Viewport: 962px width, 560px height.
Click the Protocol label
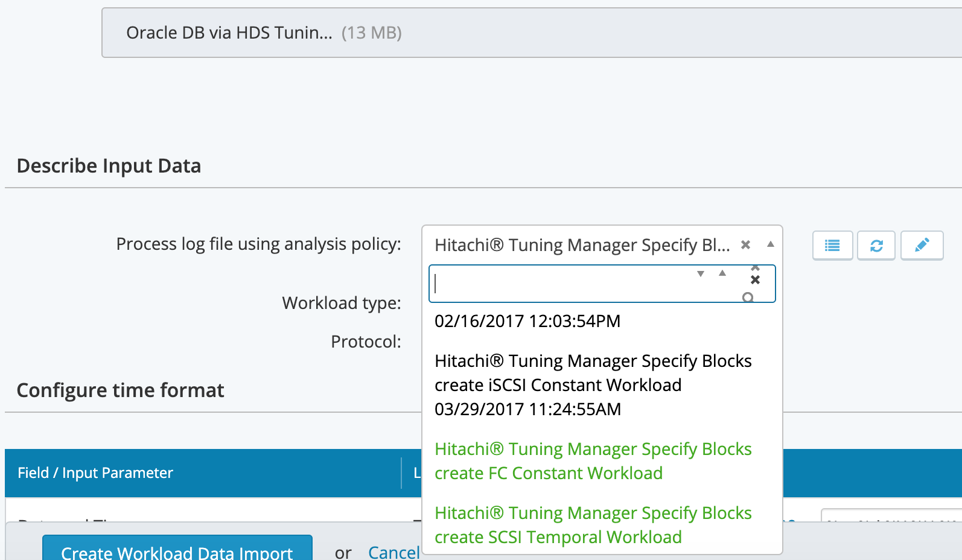click(x=366, y=342)
